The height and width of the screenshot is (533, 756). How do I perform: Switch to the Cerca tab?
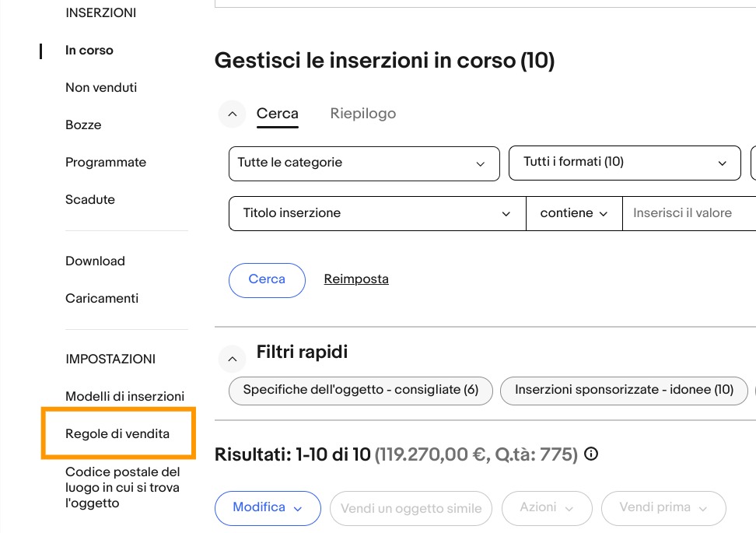(277, 114)
